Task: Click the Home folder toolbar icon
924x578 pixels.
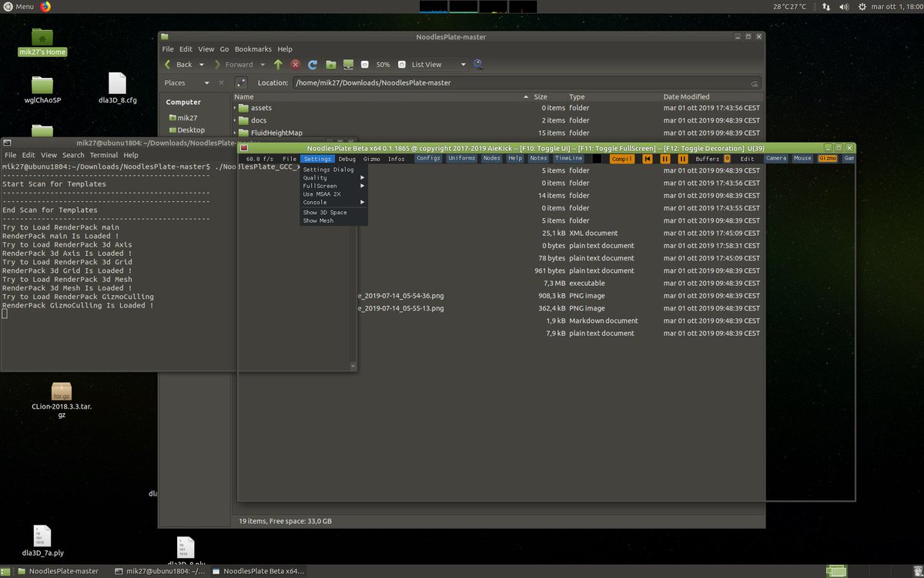Action: click(330, 65)
